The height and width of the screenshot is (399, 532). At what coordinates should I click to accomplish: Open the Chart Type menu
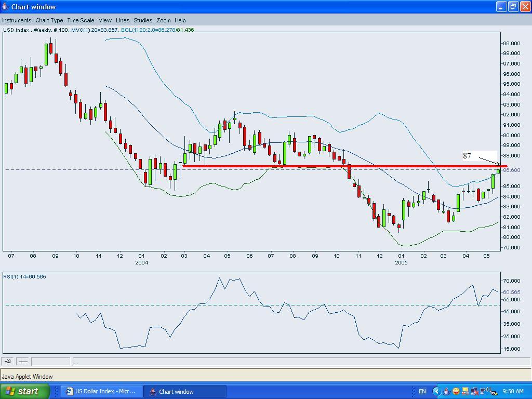[49, 20]
